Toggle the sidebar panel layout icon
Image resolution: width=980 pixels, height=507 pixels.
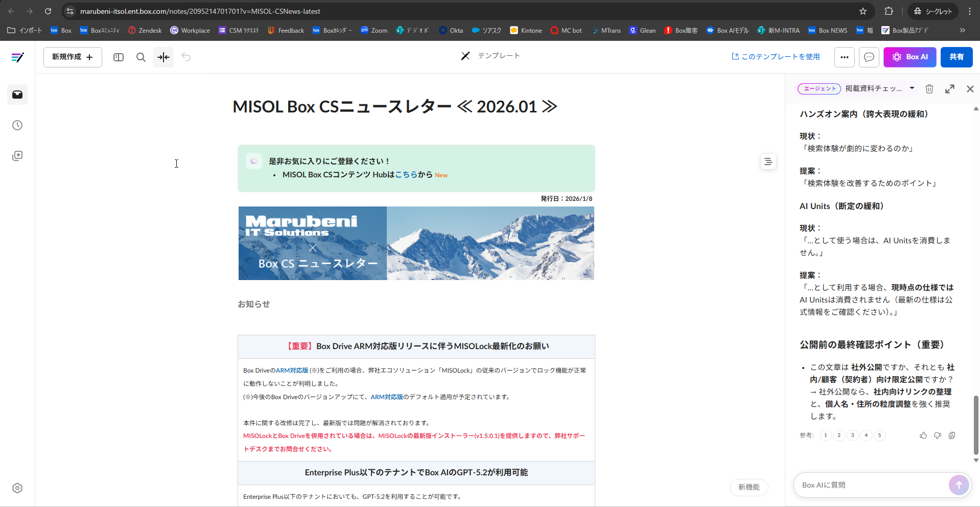tap(119, 57)
